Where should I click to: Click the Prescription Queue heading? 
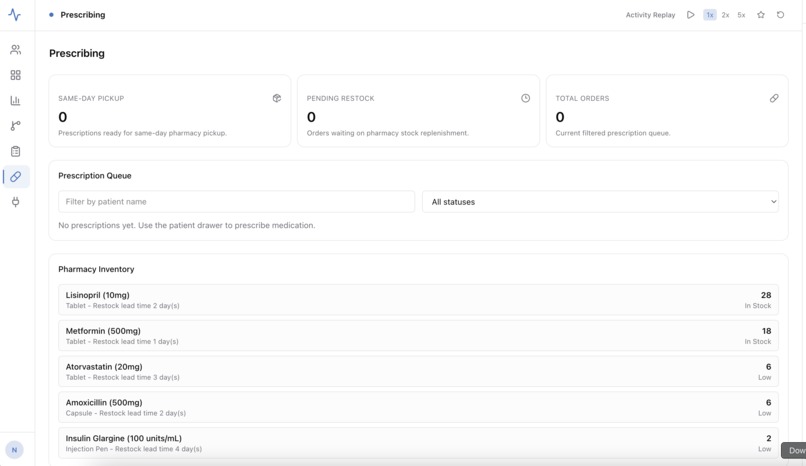point(95,176)
